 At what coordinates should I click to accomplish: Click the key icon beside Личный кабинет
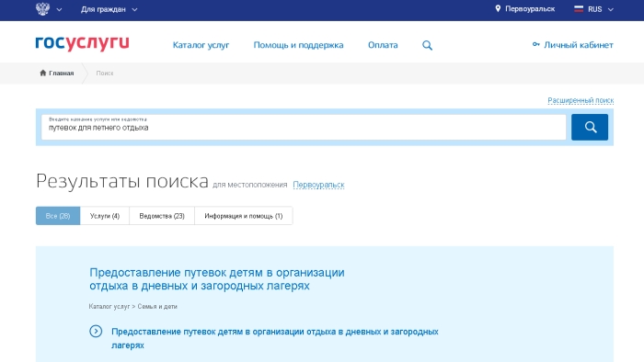pyautogui.click(x=535, y=44)
